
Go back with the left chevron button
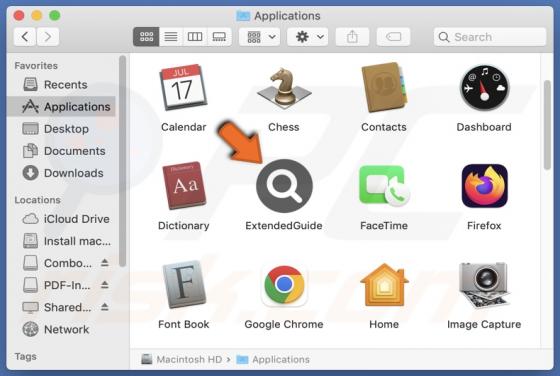pos(25,36)
